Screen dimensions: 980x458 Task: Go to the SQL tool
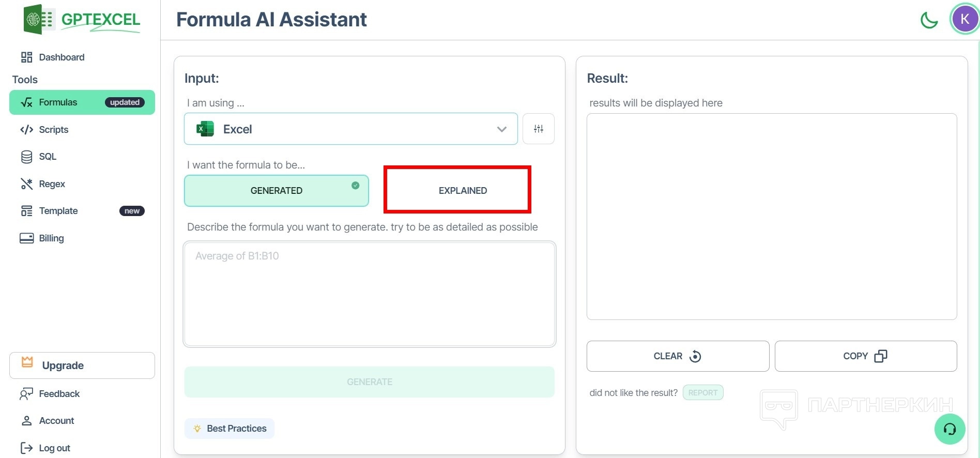coord(47,157)
